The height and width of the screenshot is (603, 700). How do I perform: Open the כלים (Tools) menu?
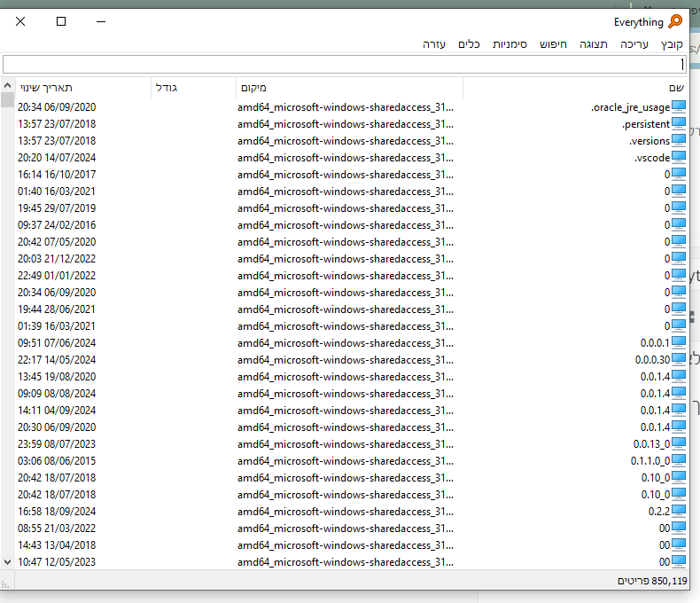pyautogui.click(x=469, y=44)
